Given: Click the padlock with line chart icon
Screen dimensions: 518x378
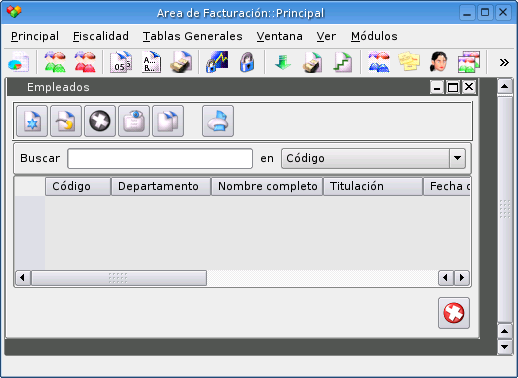Looking at the screenshot, I should [x=217, y=62].
